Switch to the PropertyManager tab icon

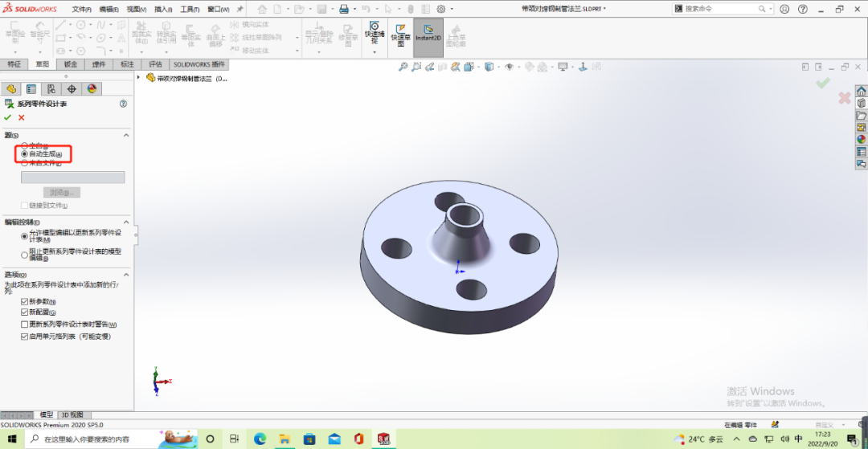[31, 89]
